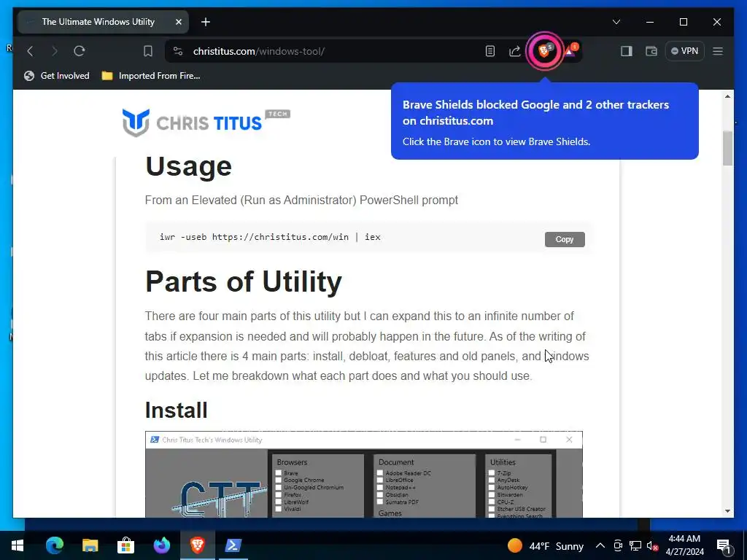Click the forward navigation arrow
Screen dimensions: 747x560
[54, 51]
